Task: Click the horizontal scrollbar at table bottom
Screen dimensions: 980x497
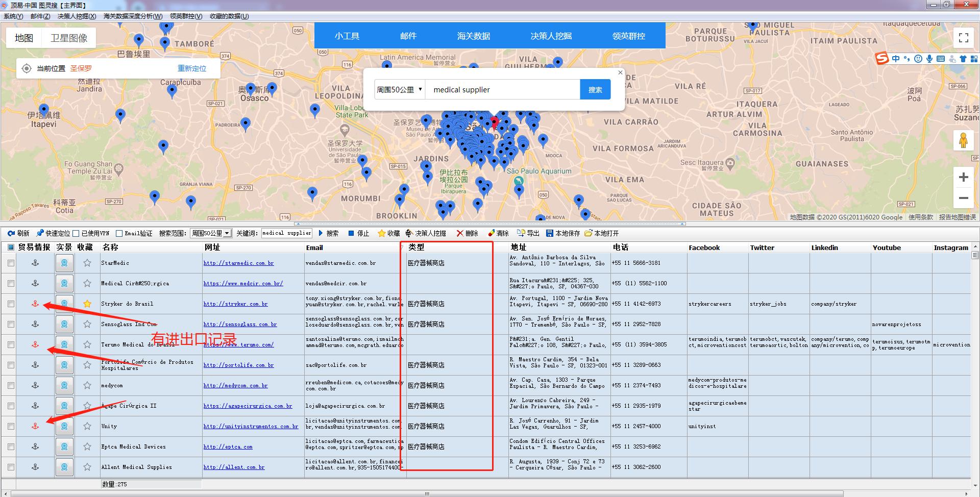Action: click(x=427, y=493)
